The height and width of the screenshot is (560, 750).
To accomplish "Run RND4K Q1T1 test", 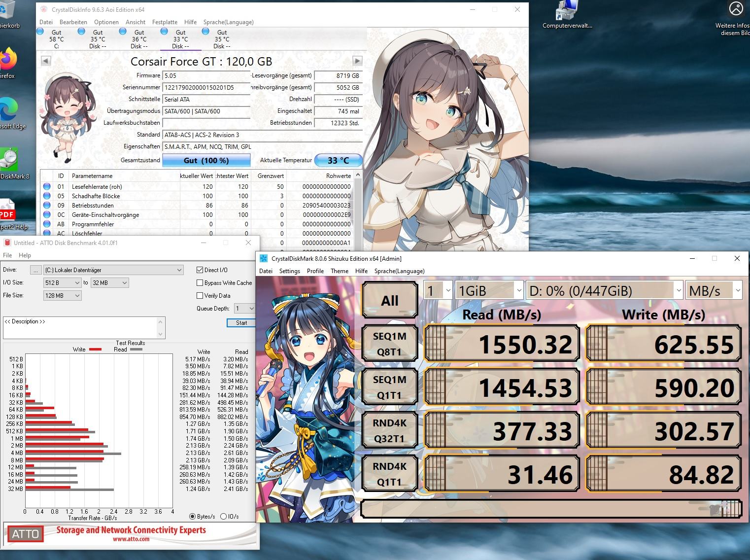I will (389, 474).
